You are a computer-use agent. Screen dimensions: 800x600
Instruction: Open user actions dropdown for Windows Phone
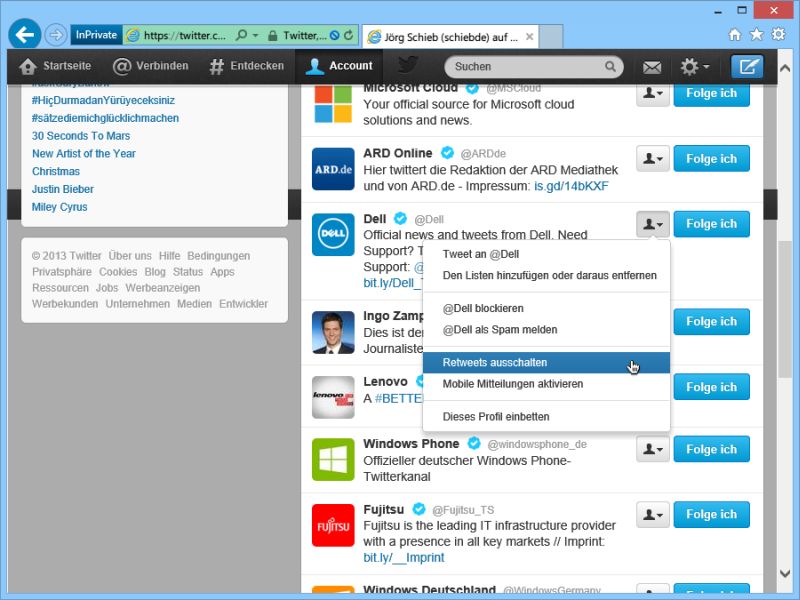pyautogui.click(x=653, y=449)
